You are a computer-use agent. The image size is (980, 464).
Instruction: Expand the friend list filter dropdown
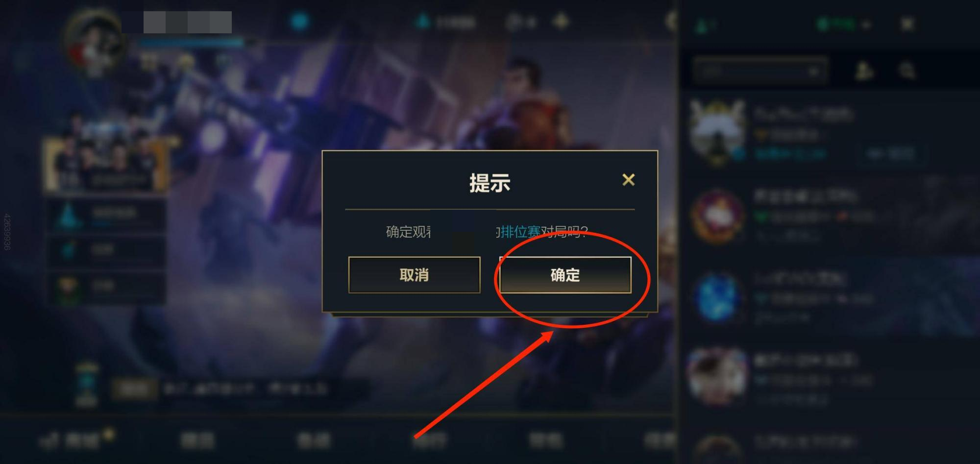point(760,72)
